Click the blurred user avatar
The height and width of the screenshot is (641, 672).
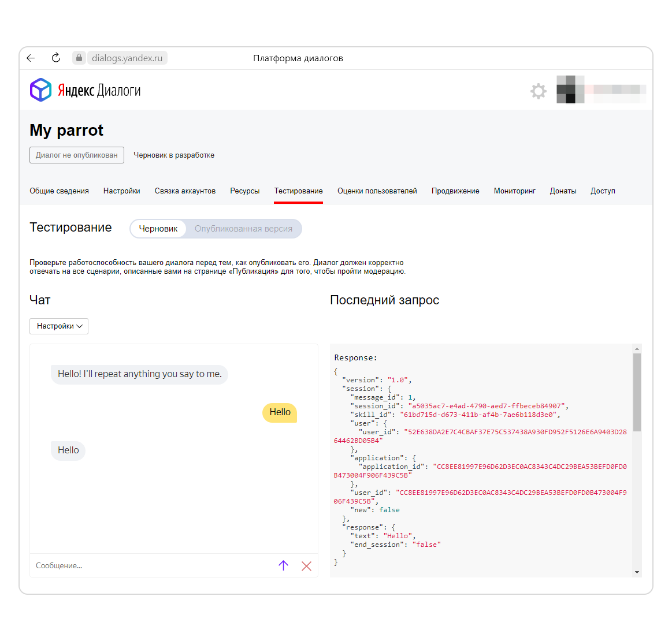pos(570,90)
